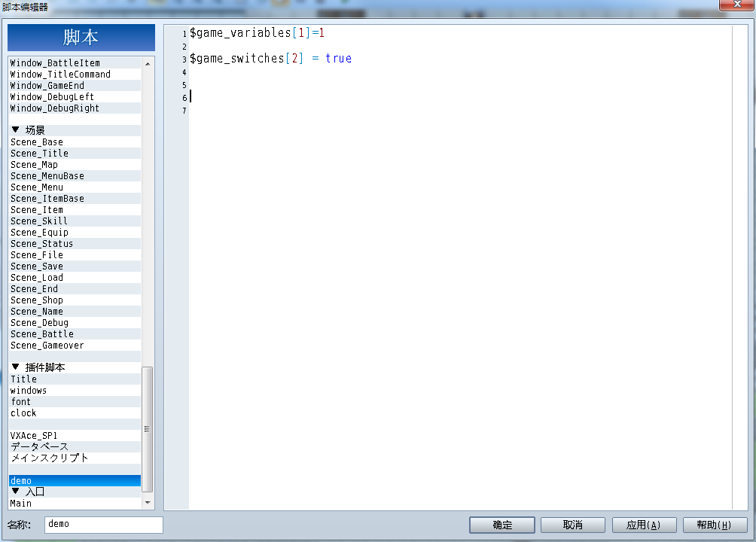Screen dimensions: 756x542
Task: Collapse the 插件脚本 section triangle
Action: point(15,367)
